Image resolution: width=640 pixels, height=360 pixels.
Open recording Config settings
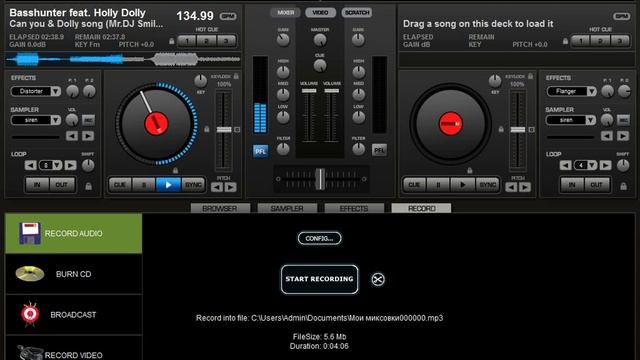tap(319, 238)
